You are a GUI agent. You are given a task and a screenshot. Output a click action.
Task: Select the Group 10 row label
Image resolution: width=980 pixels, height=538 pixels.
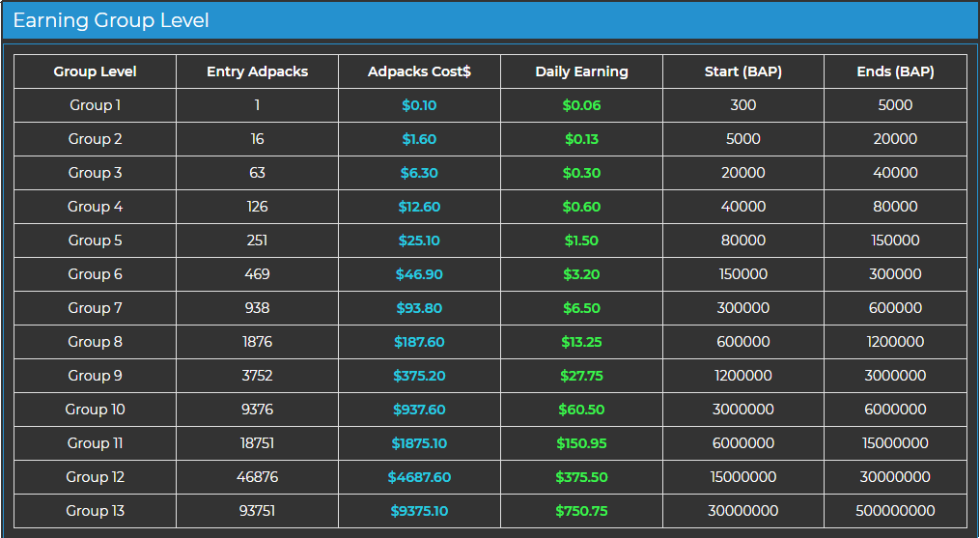(95, 410)
